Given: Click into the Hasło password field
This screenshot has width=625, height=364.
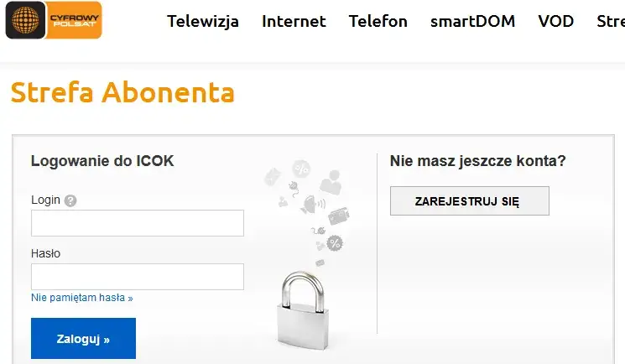Looking at the screenshot, I should click(138, 277).
